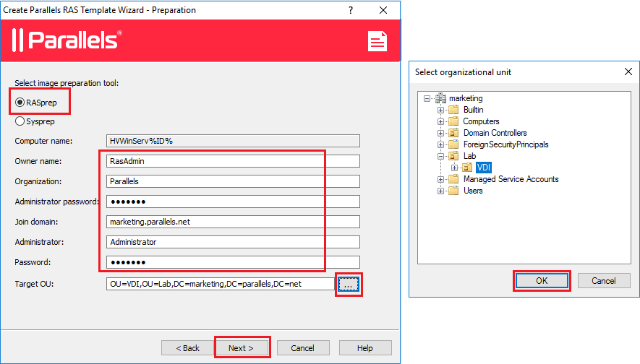Cancel the Select organizational unit dialog
Screen dimensions: 640x364
click(604, 281)
